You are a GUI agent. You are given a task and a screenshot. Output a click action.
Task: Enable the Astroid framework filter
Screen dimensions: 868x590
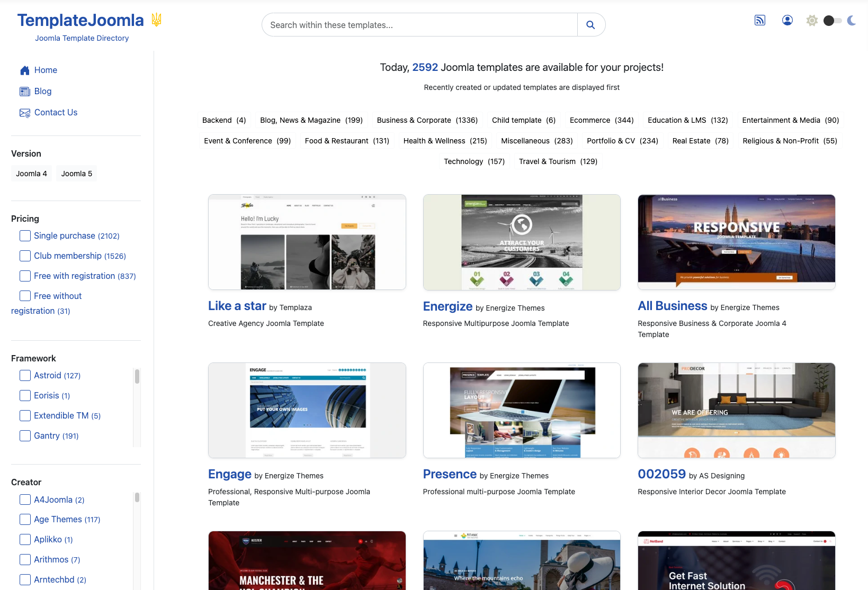point(25,376)
